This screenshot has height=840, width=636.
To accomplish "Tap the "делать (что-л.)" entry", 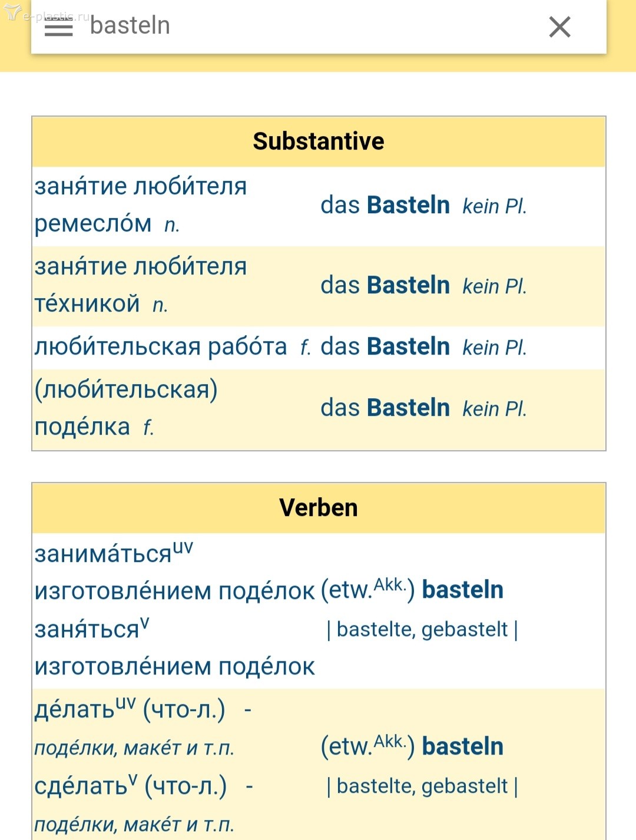I will [130, 710].
